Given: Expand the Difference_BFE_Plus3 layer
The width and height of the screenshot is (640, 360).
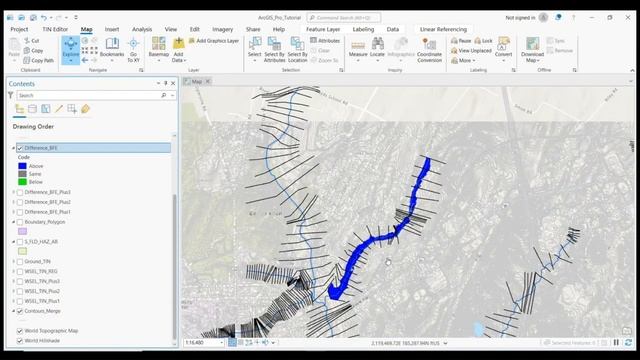Looking at the screenshot, I should pos(13,192).
